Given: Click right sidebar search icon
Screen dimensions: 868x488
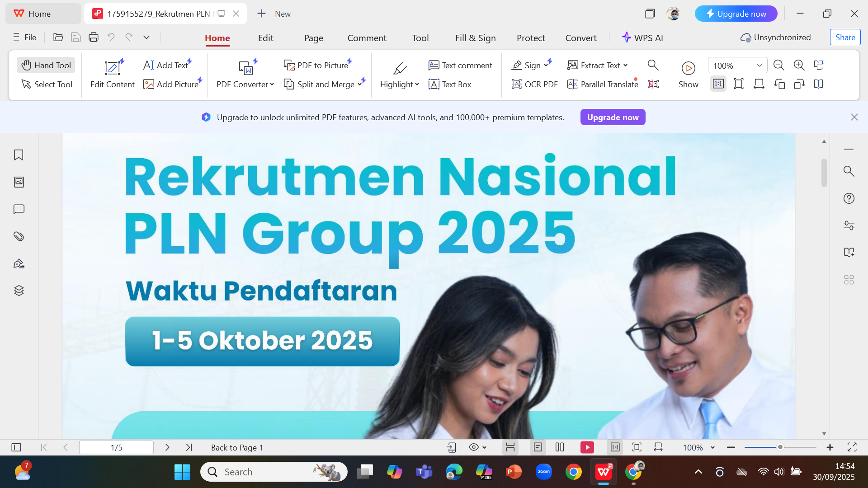Looking at the screenshot, I should pyautogui.click(x=849, y=171).
